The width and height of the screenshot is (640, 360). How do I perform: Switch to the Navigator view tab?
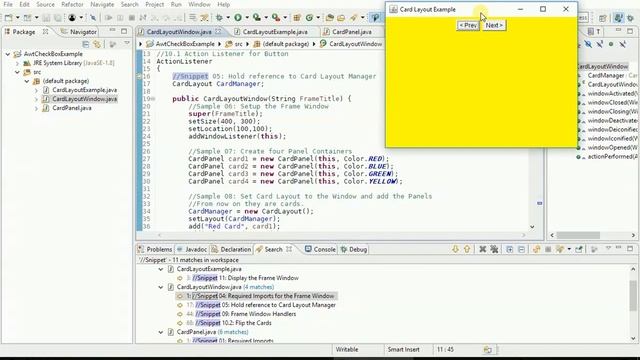(79, 31)
